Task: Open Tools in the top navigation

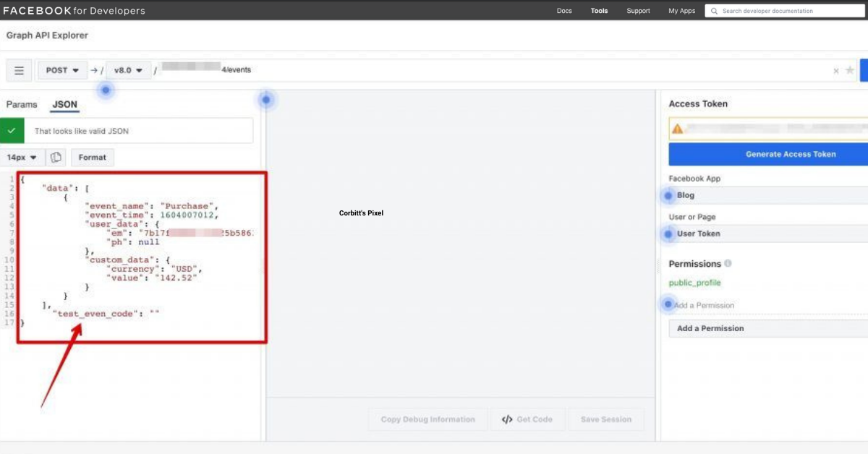Action: (x=599, y=11)
